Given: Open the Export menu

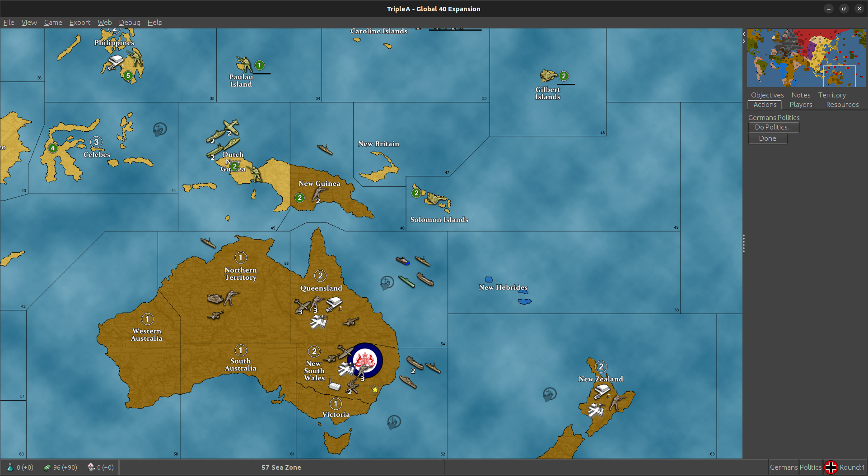Looking at the screenshot, I should coord(79,23).
